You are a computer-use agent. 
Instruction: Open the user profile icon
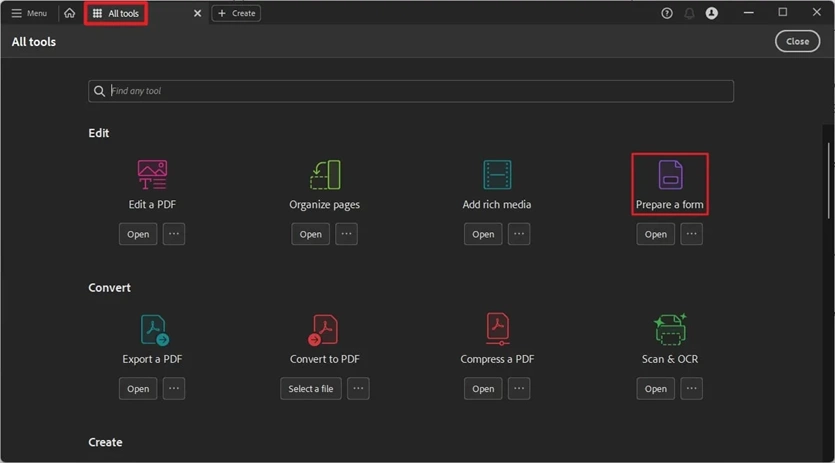pyautogui.click(x=711, y=13)
